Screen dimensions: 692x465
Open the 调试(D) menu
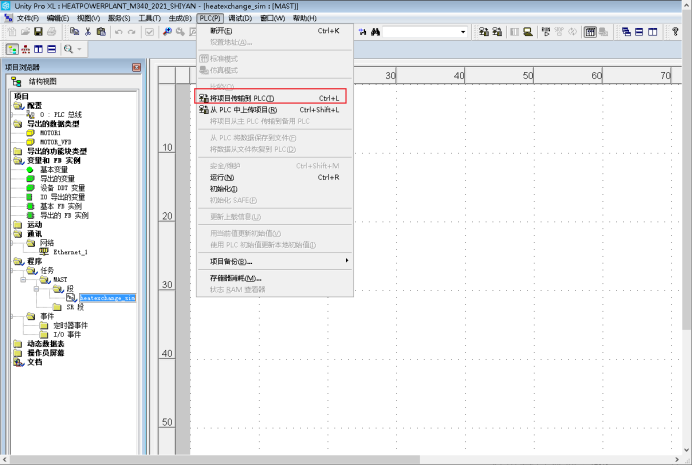point(240,18)
